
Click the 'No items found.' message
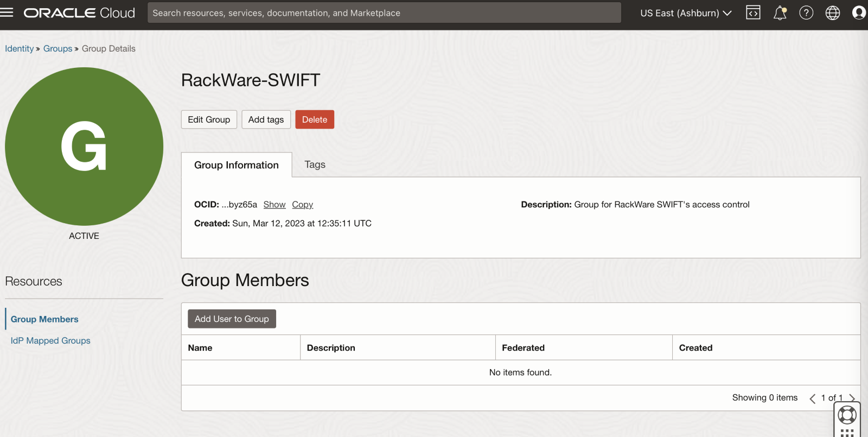[520, 372]
